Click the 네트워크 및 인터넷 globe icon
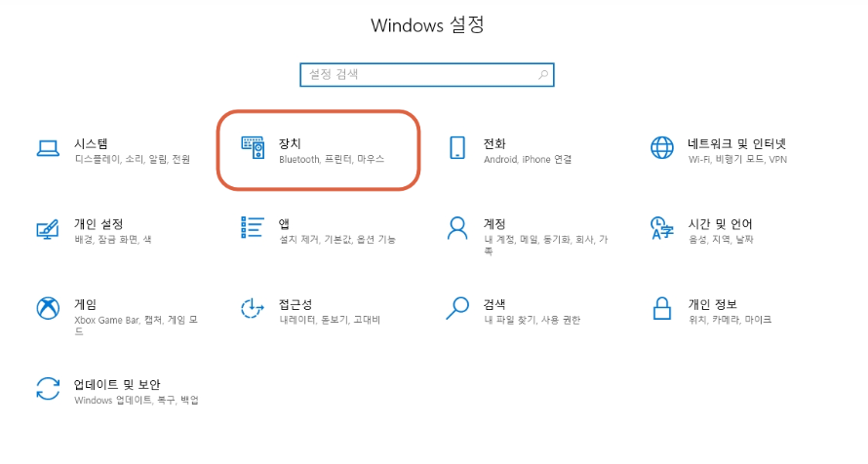 pos(662,147)
